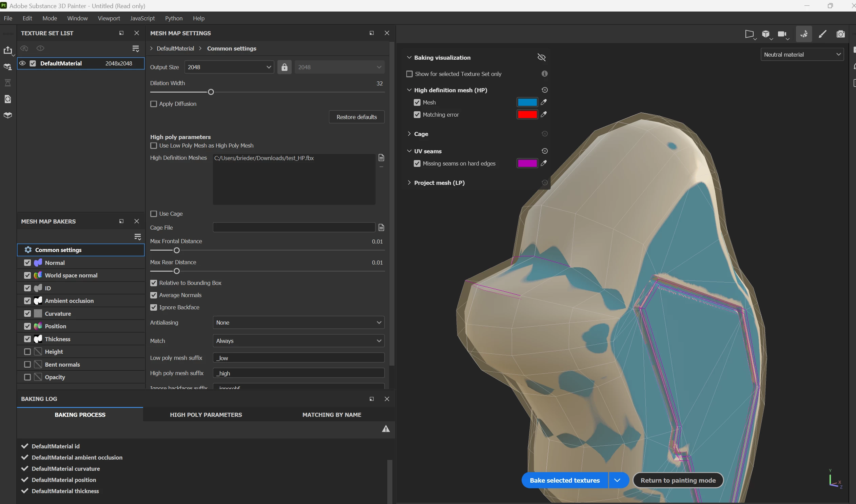Open the Antialiasing dropdown
856x504 pixels.
298,323
